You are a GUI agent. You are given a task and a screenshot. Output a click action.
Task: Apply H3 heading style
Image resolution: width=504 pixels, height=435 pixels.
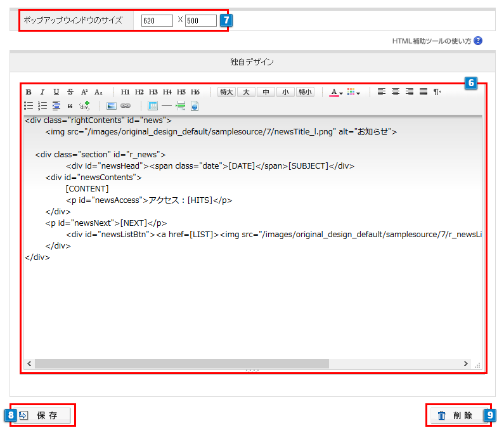(153, 92)
